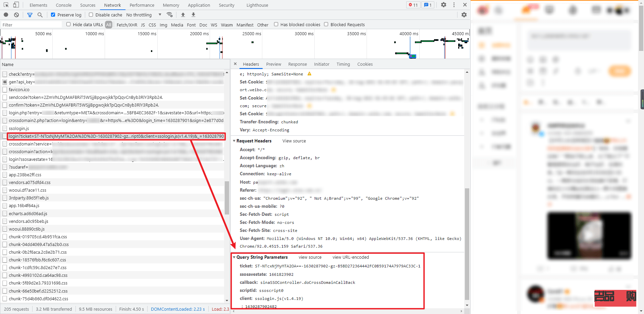This screenshot has width=644, height=314.
Task: Click the import HAR file upload arrow
Action: [183, 15]
